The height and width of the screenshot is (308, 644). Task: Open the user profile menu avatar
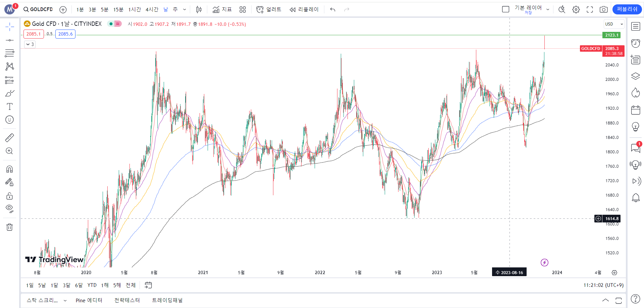[10, 9]
